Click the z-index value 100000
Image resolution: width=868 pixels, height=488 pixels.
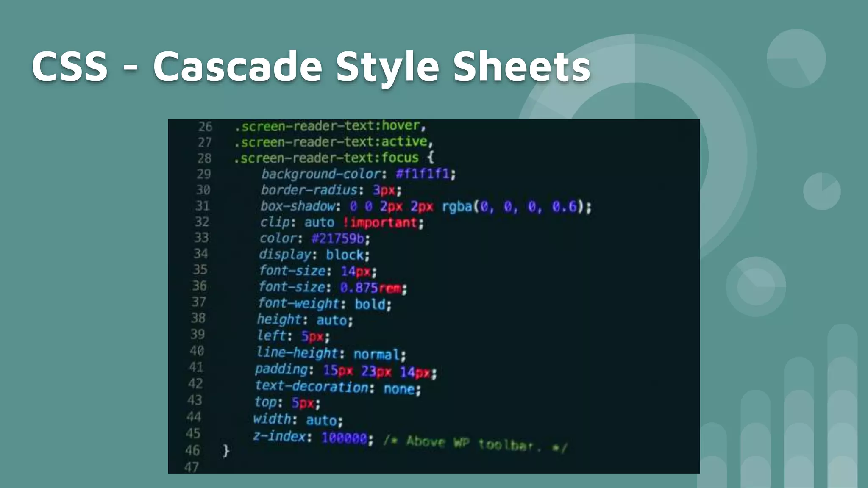tap(344, 438)
